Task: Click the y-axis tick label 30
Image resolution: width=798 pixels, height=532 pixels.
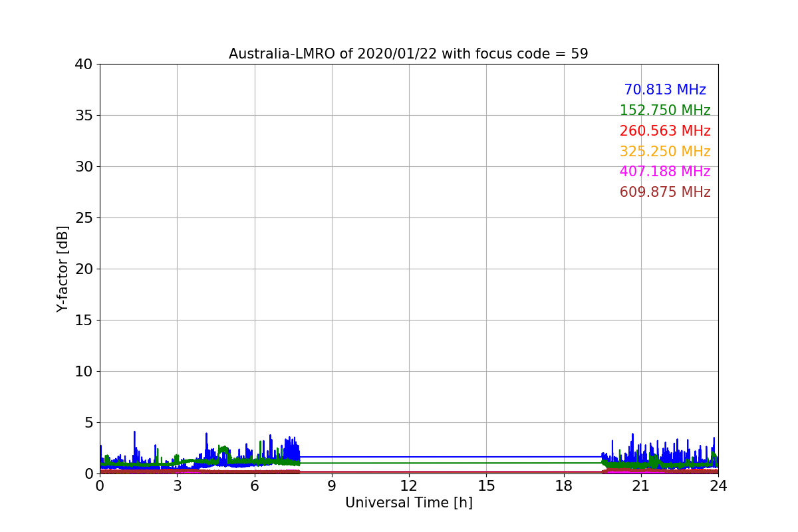Action: pyautogui.click(x=84, y=167)
